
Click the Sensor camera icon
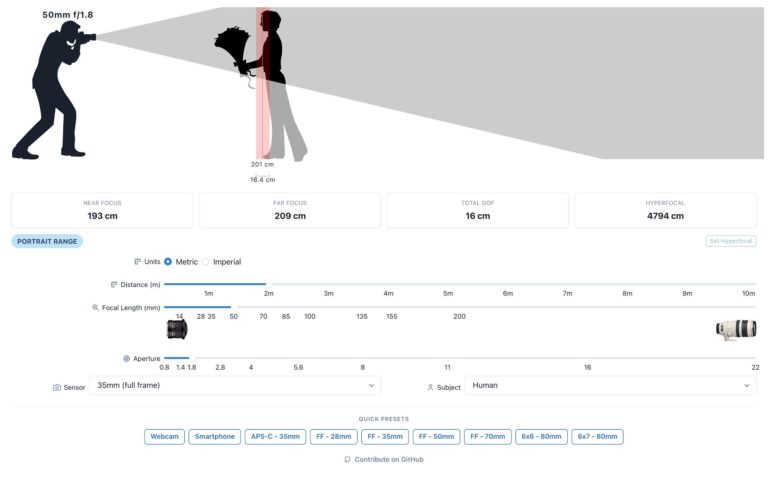57,387
